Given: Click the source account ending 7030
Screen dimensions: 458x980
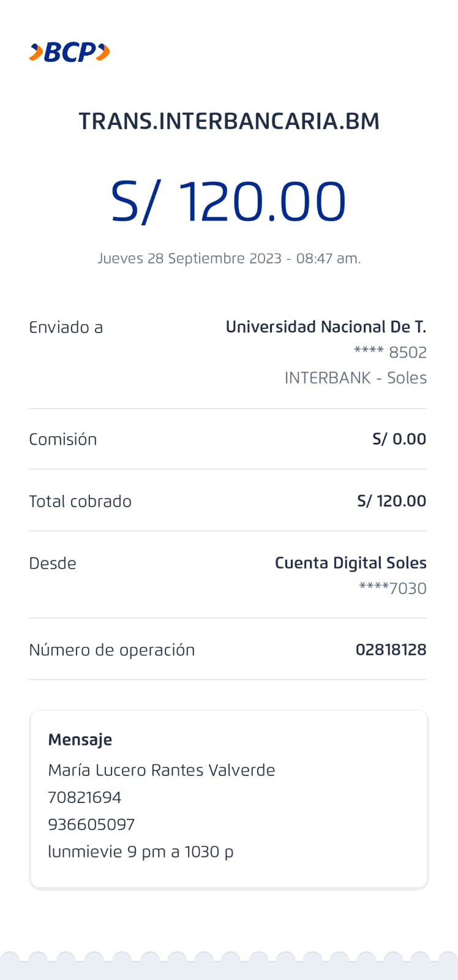Looking at the screenshot, I should click(x=392, y=589).
